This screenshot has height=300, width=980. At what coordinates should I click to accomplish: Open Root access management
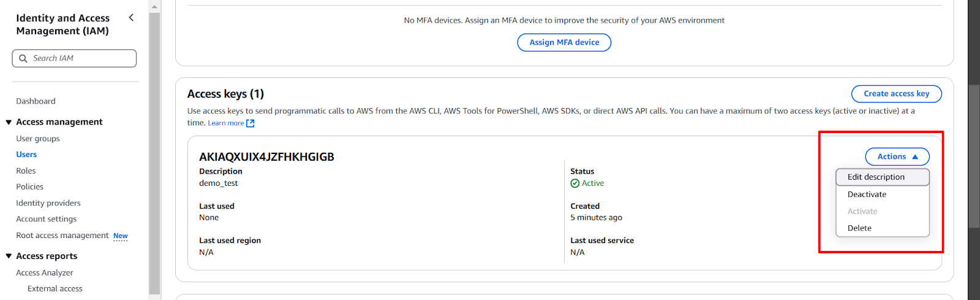coord(62,236)
